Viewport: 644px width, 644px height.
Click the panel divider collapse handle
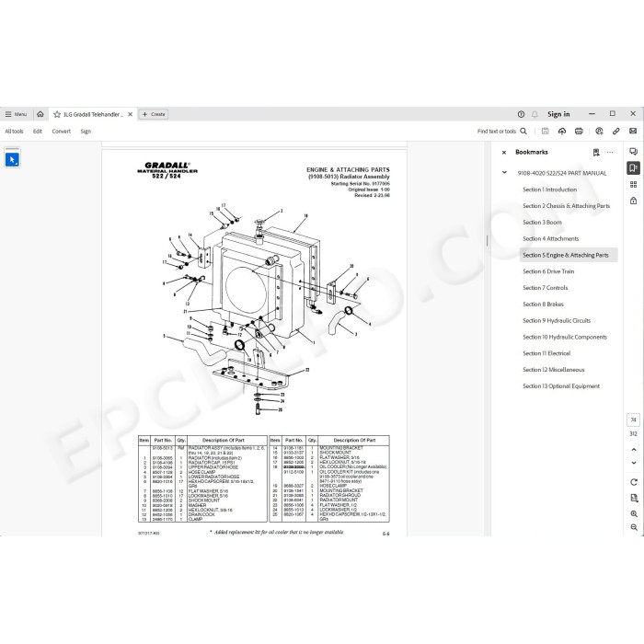point(487,241)
